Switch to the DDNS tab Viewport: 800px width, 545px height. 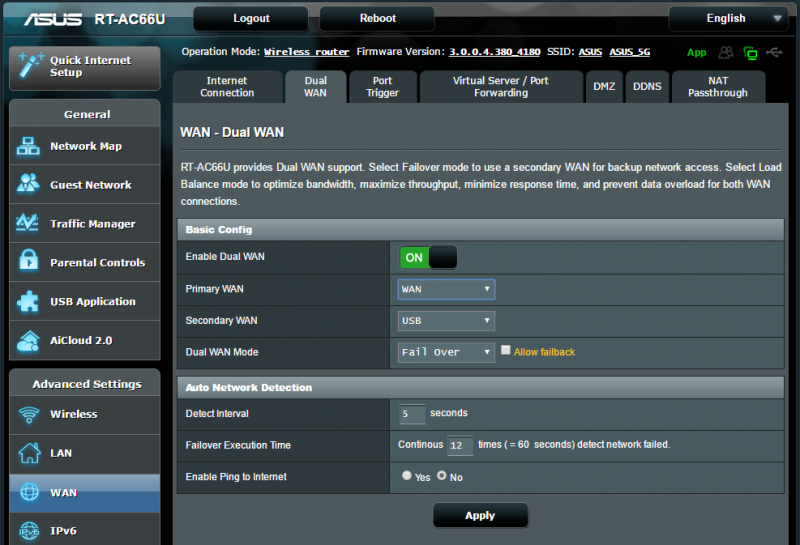click(x=647, y=87)
